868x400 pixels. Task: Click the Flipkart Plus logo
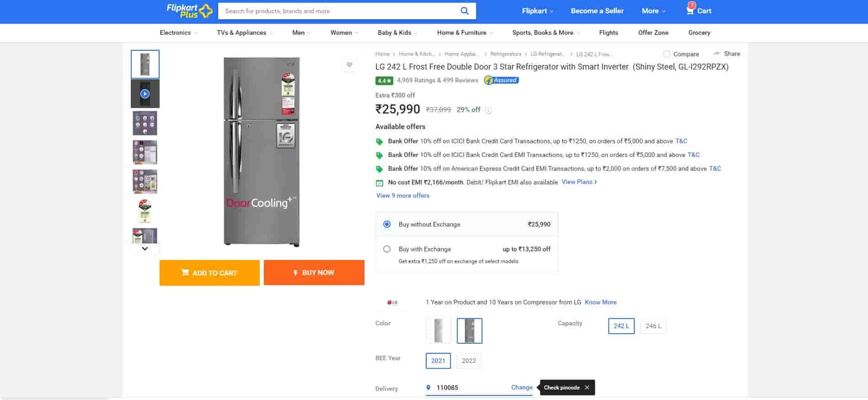(189, 11)
